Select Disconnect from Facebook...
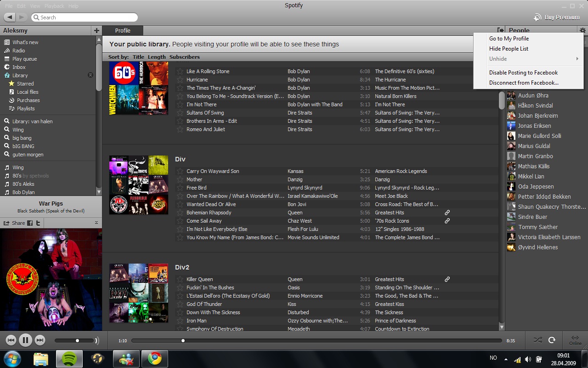 524,83
